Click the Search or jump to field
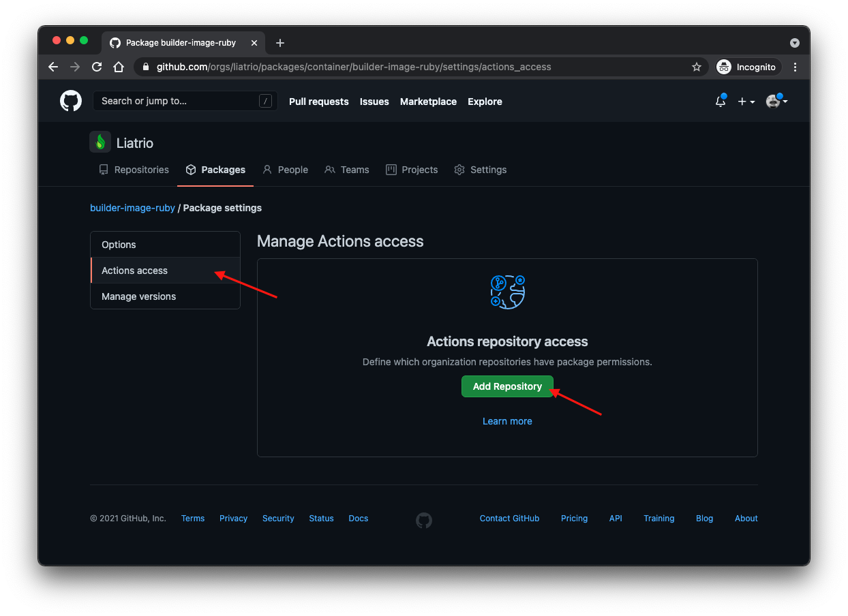 185,101
